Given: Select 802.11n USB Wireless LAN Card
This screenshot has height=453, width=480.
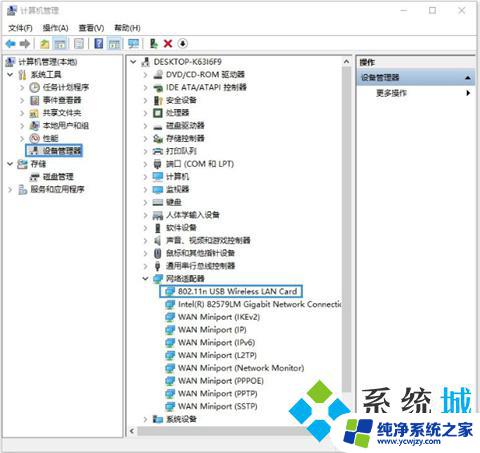Looking at the screenshot, I should coord(237,291).
